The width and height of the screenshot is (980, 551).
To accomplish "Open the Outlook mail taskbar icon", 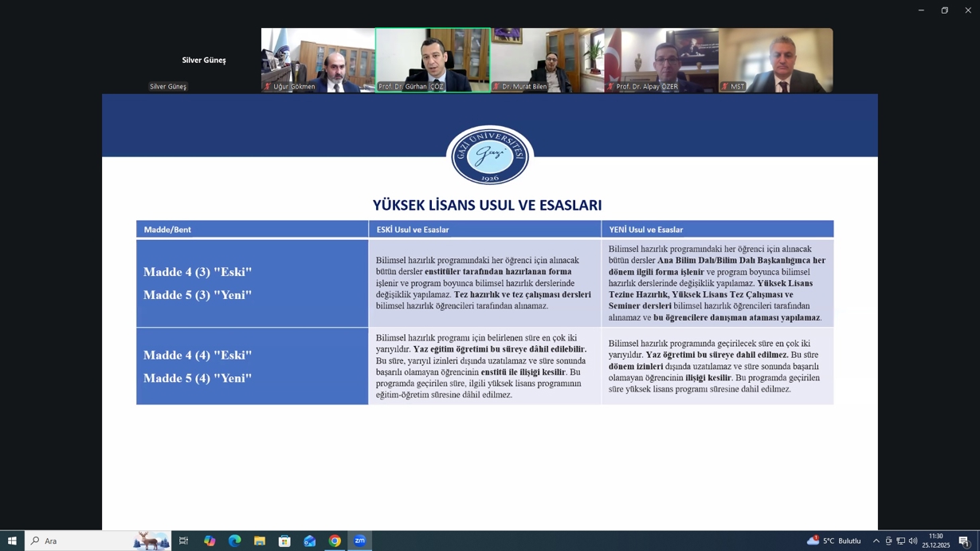I will point(309,541).
